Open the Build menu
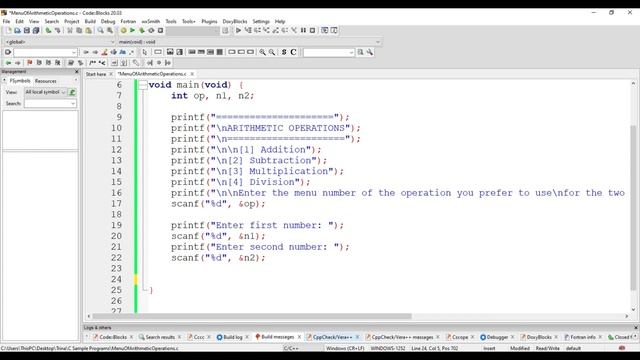The height and width of the screenshot is (360, 640). tap(90, 21)
